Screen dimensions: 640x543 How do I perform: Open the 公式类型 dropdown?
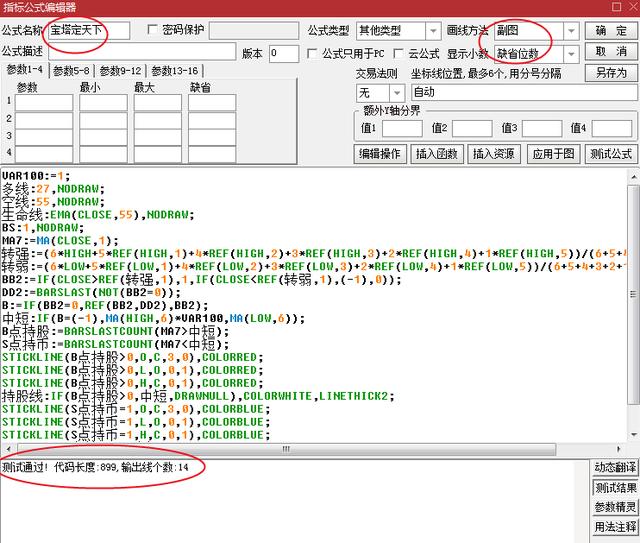click(432, 31)
